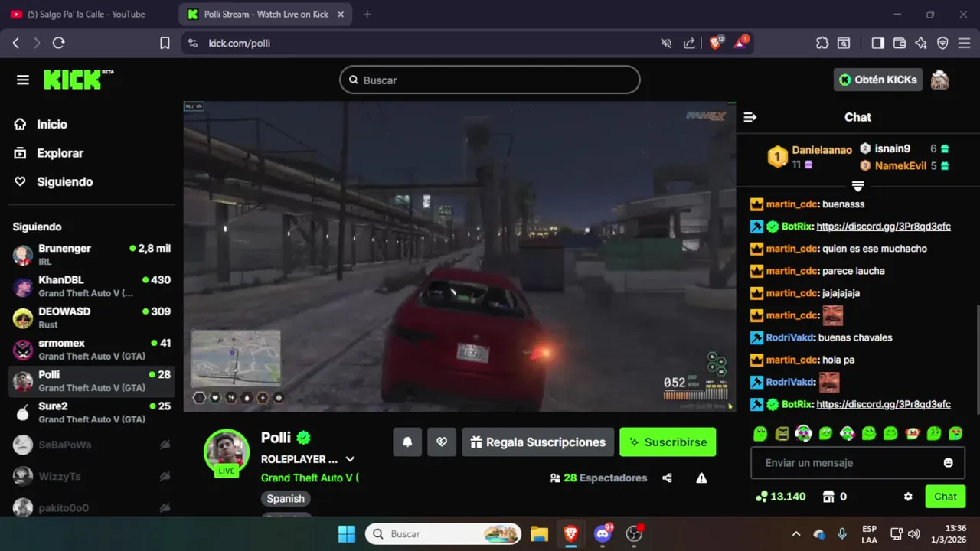980x551 pixels.
Task: Open a new browser tab
Action: point(367,15)
